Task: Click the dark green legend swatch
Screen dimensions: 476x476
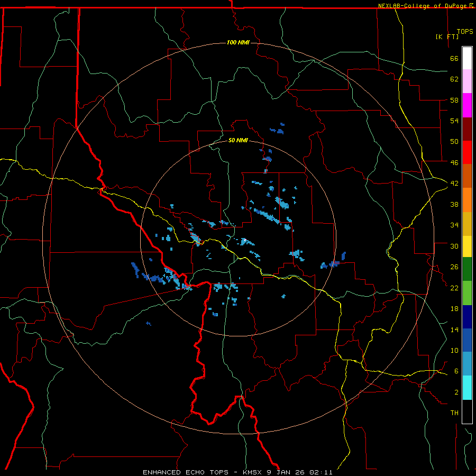Action: (467, 269)
